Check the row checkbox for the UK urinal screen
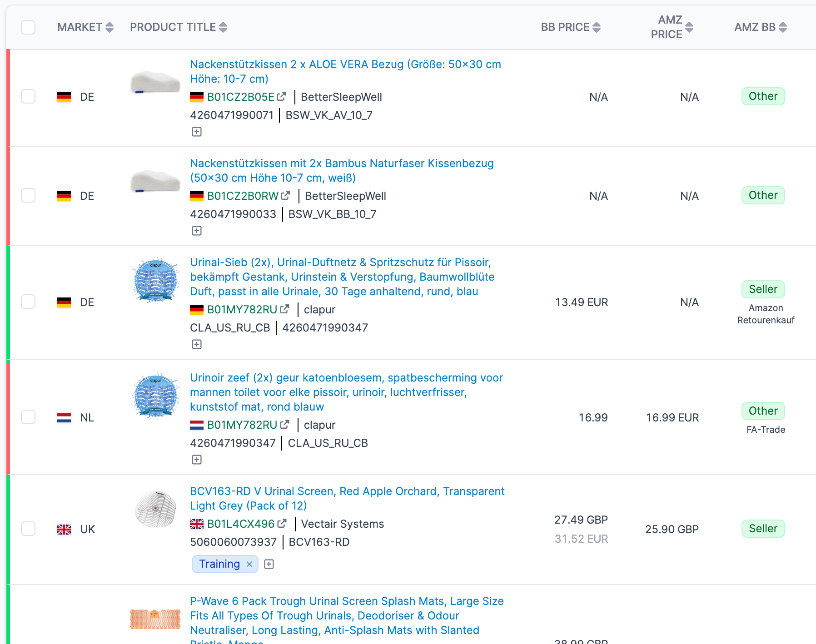This screenshot has height=644, width=816. (x=28, y=528)
